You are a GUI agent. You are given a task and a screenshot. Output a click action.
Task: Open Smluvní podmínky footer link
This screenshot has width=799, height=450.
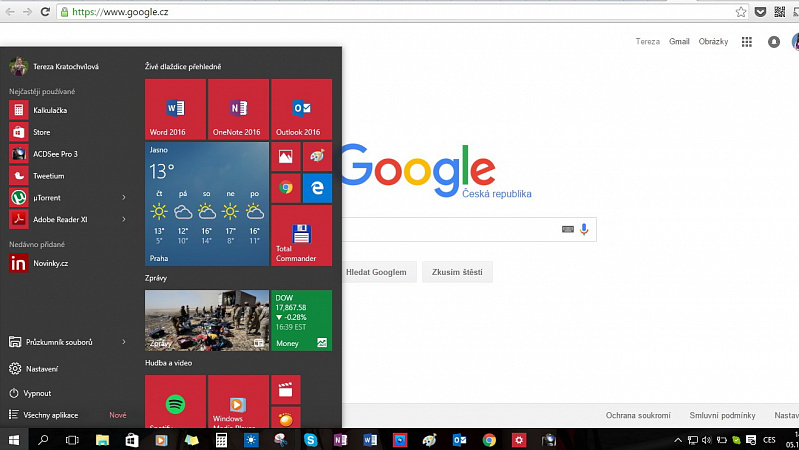click(722, 415)
